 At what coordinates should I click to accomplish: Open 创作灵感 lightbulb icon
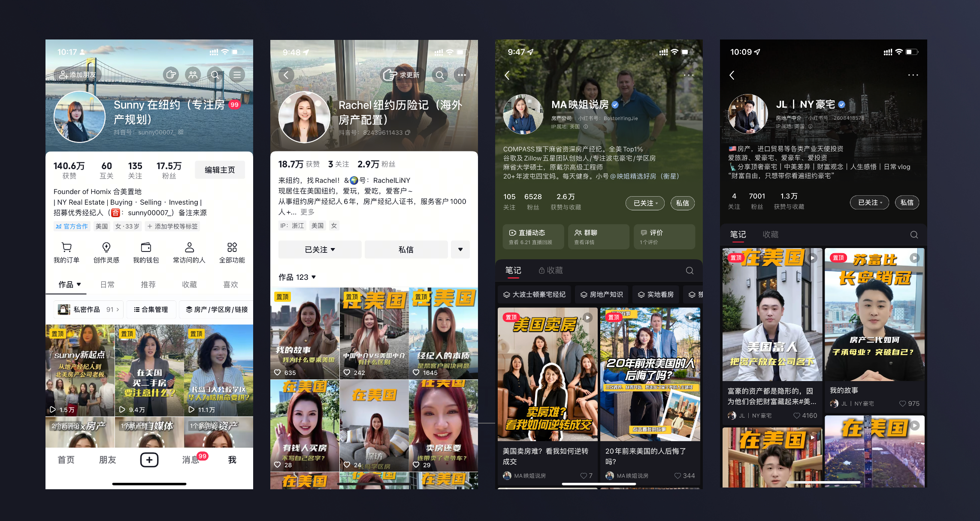[106, 248]
